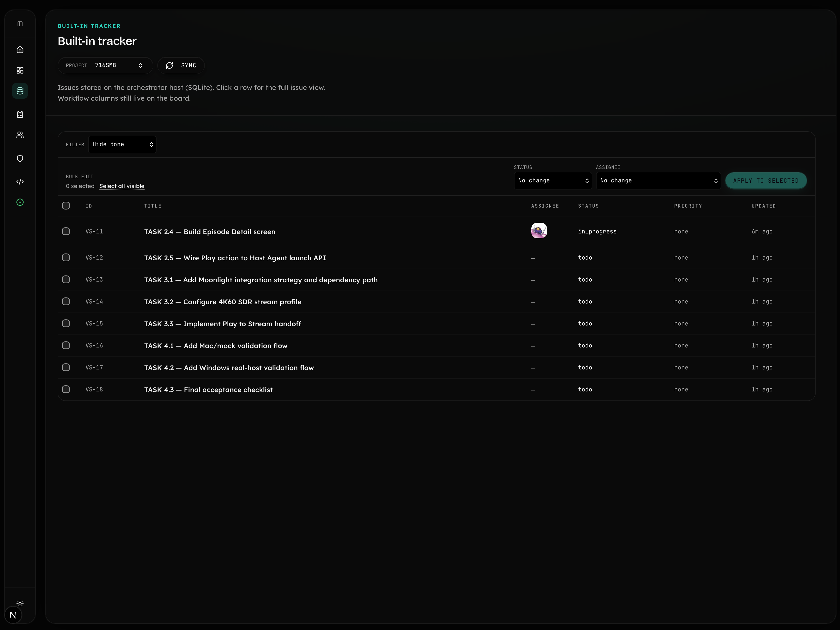
Task: Check the VS-17 row checkbox
Action: point(66,367)
